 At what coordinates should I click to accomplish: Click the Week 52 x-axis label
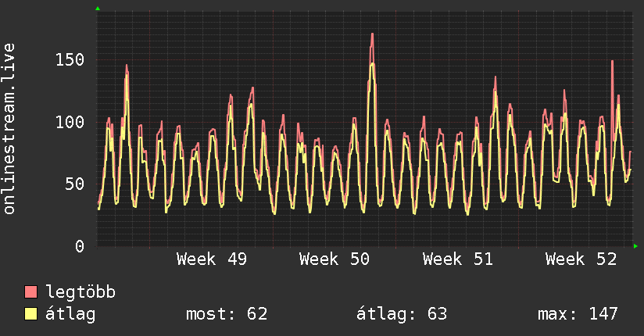(x=581, y=259)
